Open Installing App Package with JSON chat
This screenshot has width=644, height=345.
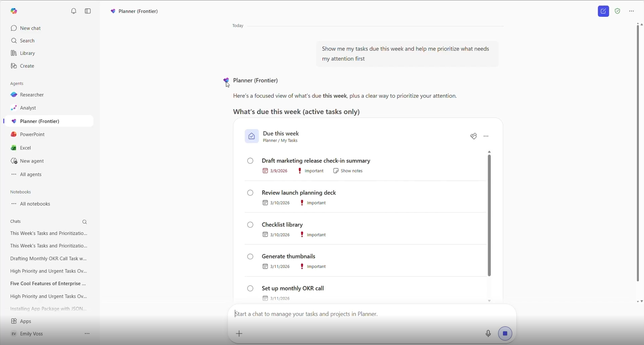point(48,309)
